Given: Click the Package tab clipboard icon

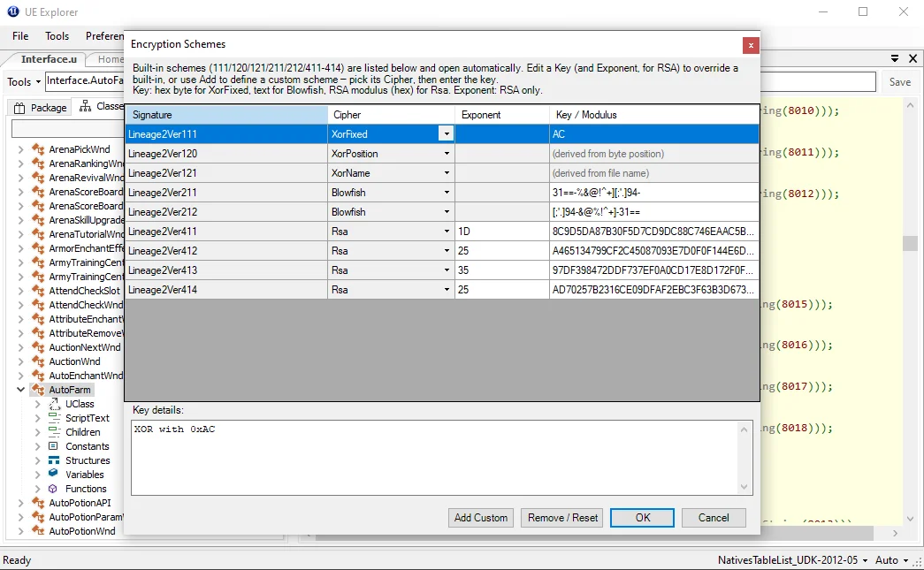Looking at the screenshot, I should tap(19, 108).
